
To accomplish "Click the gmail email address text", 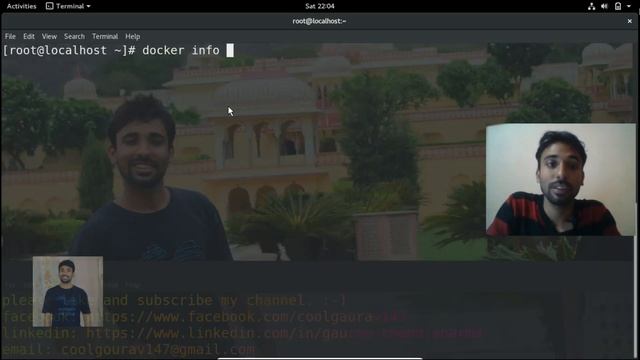I will 158,349.
